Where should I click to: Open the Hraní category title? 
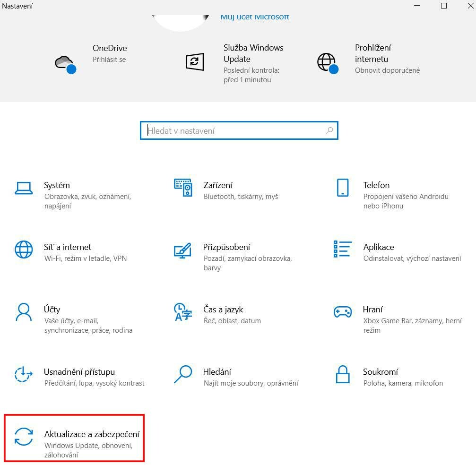tap(372, 310)
